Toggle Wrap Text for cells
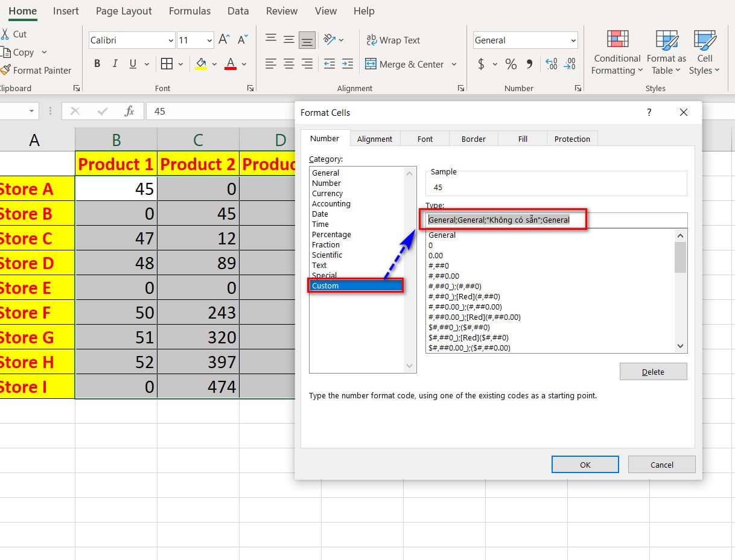The height and width of the screenshot is (560, 735). (393, 40)
